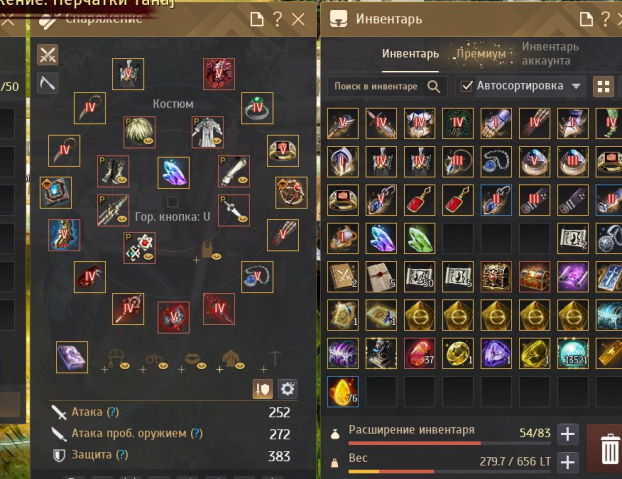Increase weight limit with plus button
The image size is (622, 479).
pyautogui.click(x=567, y=462)
